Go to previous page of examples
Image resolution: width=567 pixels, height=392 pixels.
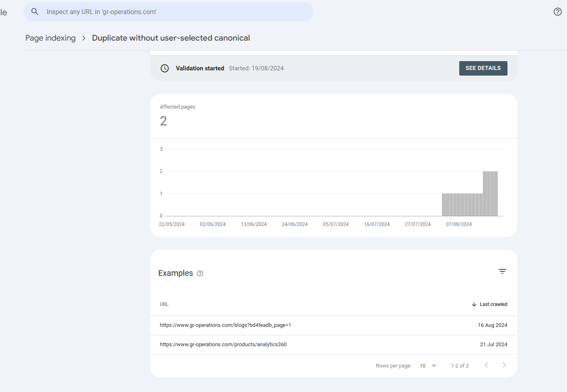486,365
